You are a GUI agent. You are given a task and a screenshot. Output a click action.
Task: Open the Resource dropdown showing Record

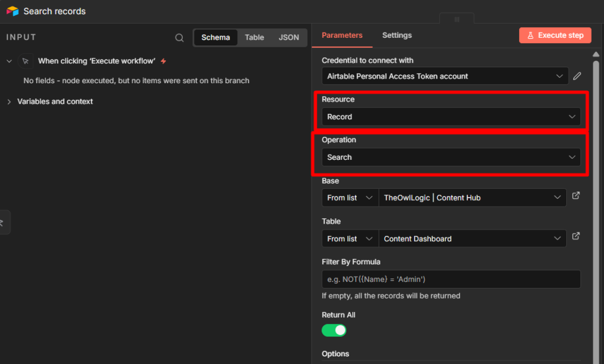[451, 117]
